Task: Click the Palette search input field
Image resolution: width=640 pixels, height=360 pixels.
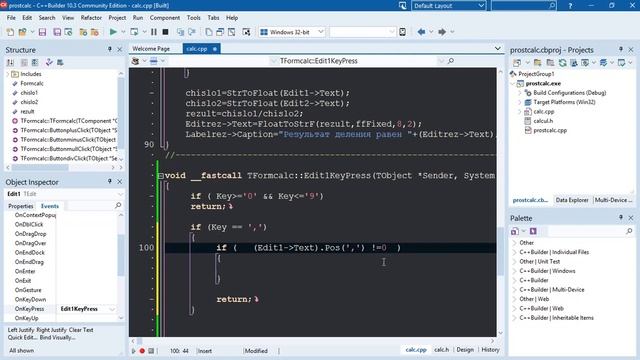Action: 586,231
